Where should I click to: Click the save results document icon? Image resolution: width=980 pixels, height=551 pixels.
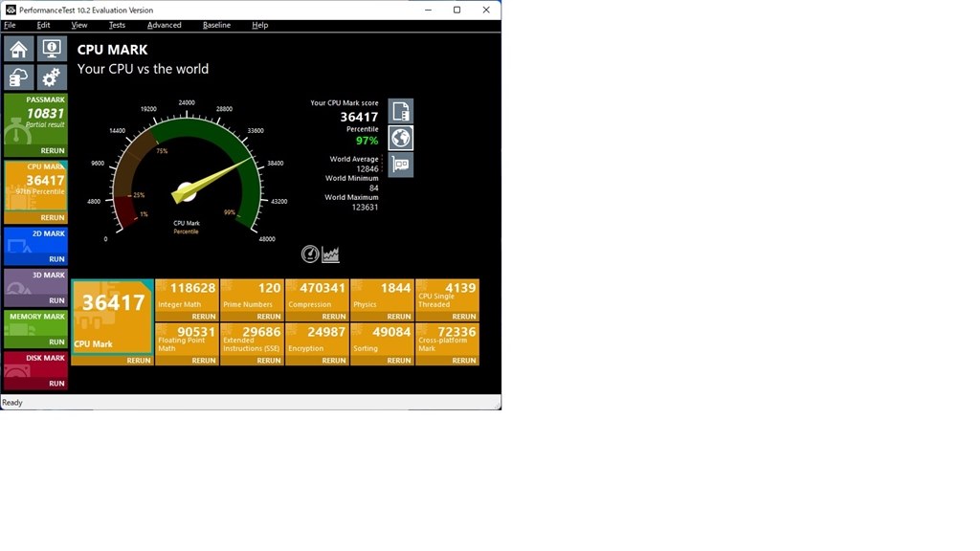tap(401, 111)
